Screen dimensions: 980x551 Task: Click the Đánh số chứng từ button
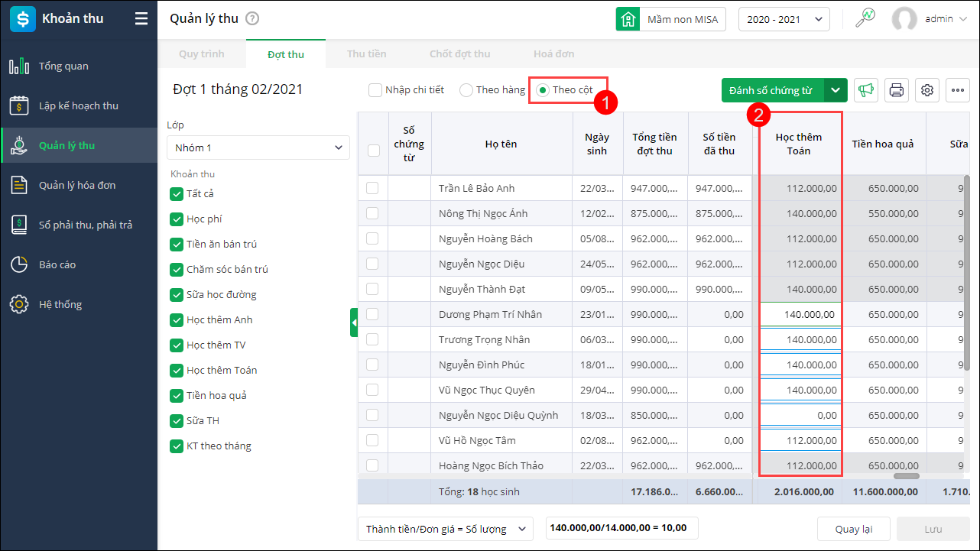773,90
